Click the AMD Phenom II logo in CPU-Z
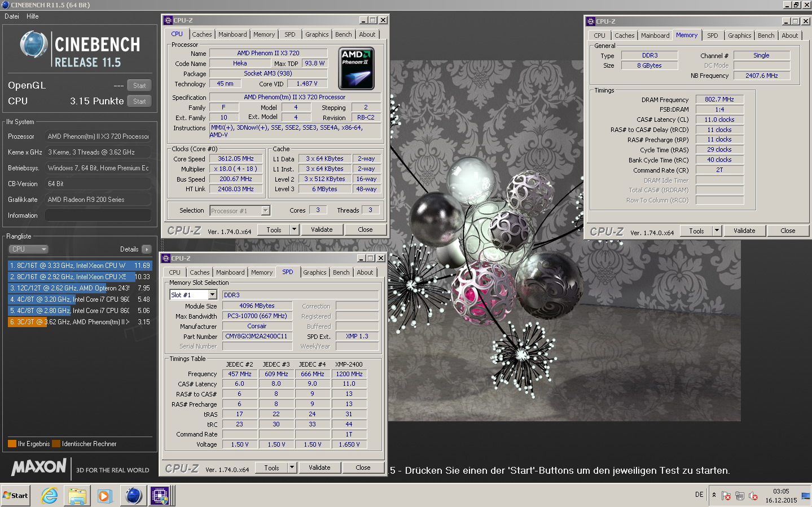The height and width of the screenshot is (507, 812). (x=356, y=69)
